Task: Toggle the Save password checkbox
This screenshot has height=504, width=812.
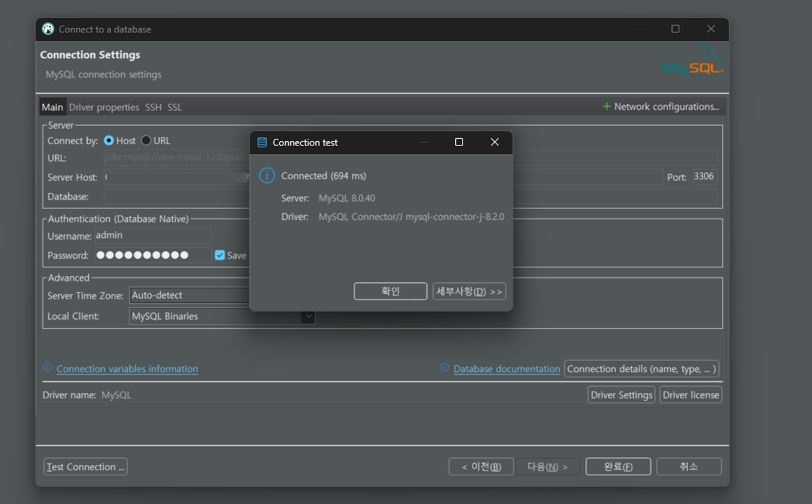Action: [x=220, y=255]
